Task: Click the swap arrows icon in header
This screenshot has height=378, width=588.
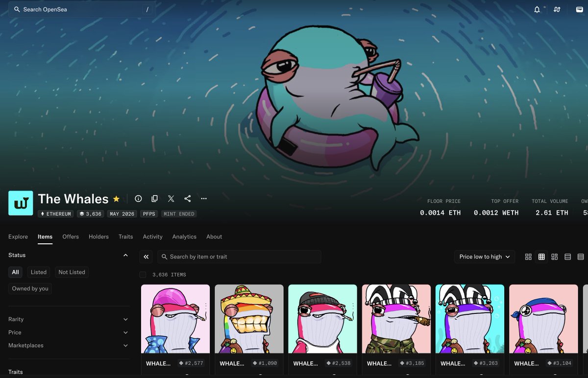Action: pyautogui.click(x=557, y=9)
